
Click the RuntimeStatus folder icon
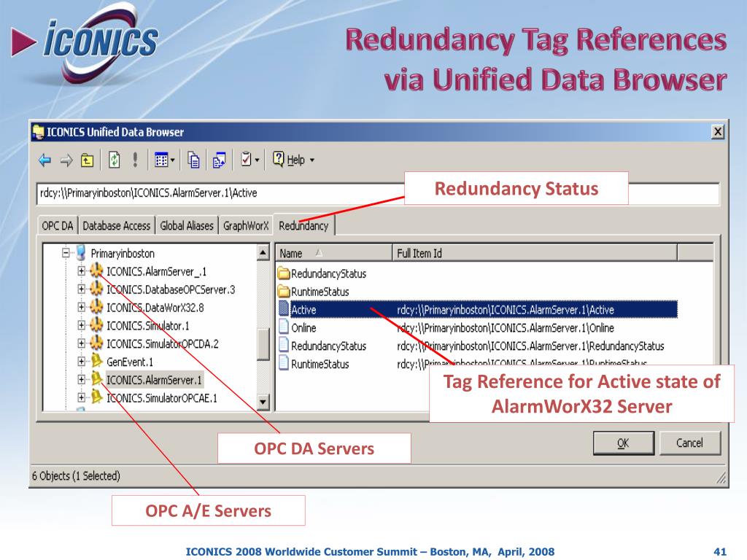(x=284, y=292)
